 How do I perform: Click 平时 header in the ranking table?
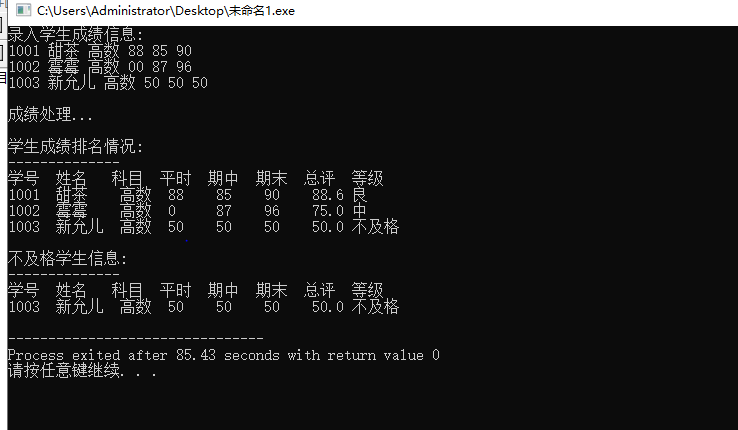pyautogui.click(x=175, y=178)
